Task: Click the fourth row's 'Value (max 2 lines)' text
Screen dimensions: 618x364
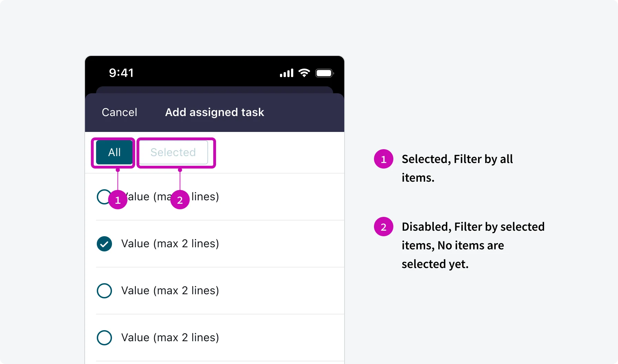Action: (x=170, y=338)
